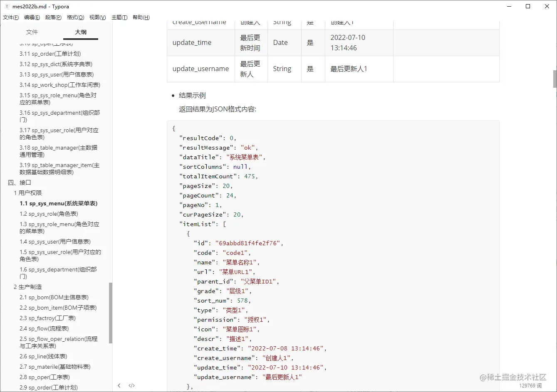Open the 文件(F) menu
The height and width of the screenshot is (392, 557).
coord(11,17)
